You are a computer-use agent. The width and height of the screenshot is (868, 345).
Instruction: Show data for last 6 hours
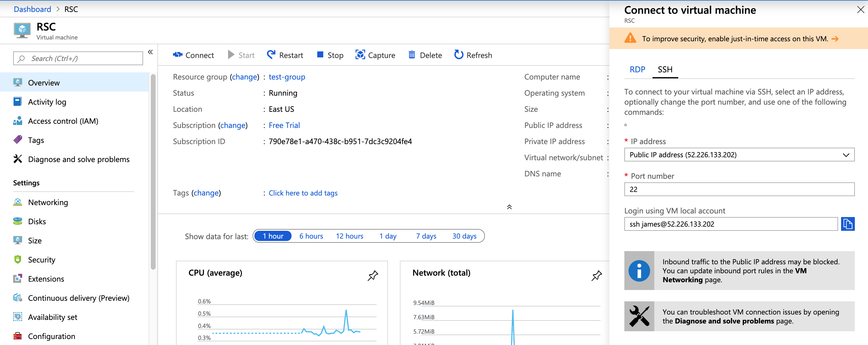(311, 236)
